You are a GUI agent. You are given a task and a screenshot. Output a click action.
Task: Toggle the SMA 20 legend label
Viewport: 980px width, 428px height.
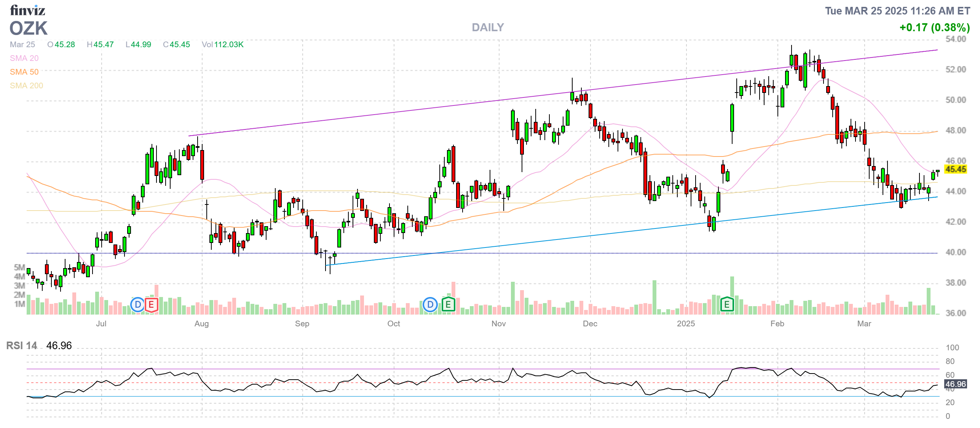pyautogui.click(x=24, y=58)
